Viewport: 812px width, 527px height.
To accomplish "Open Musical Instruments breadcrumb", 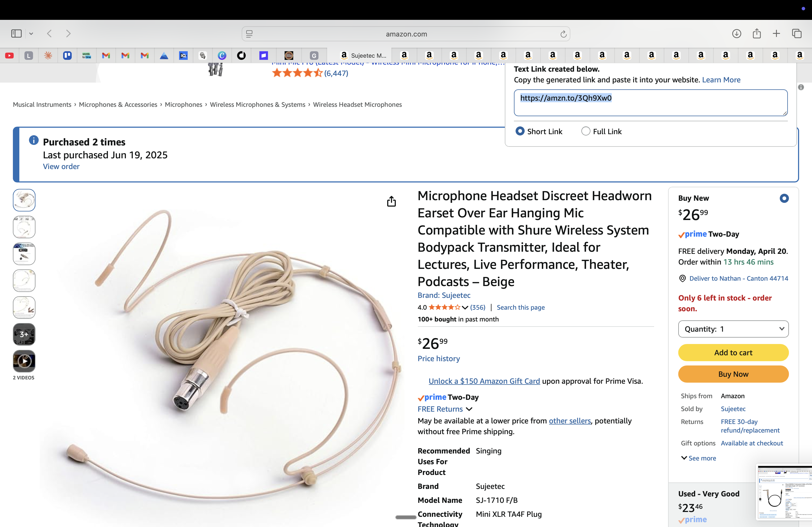I will coord(42,105).
